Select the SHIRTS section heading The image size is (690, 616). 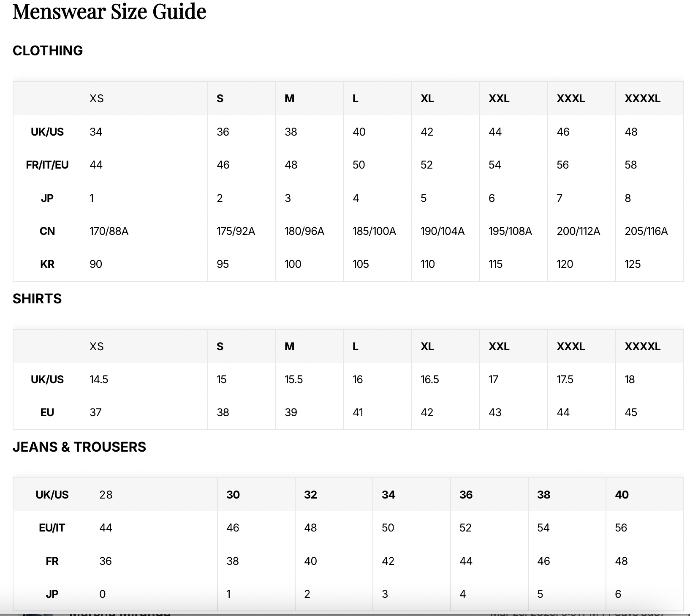click(37, 299)
